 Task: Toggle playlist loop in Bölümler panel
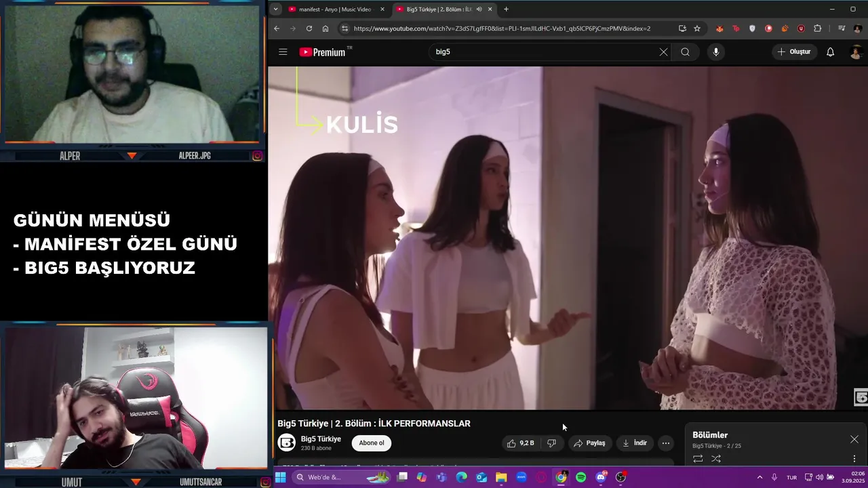coord(698,459)
